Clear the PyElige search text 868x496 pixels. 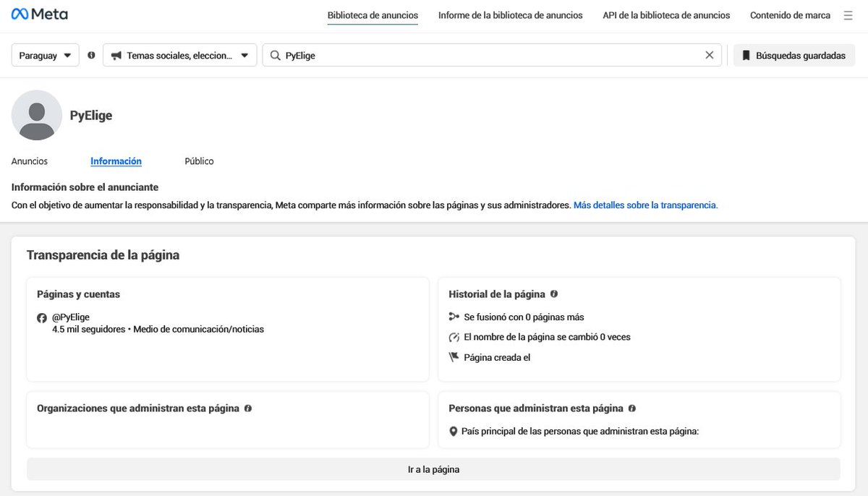710,55
